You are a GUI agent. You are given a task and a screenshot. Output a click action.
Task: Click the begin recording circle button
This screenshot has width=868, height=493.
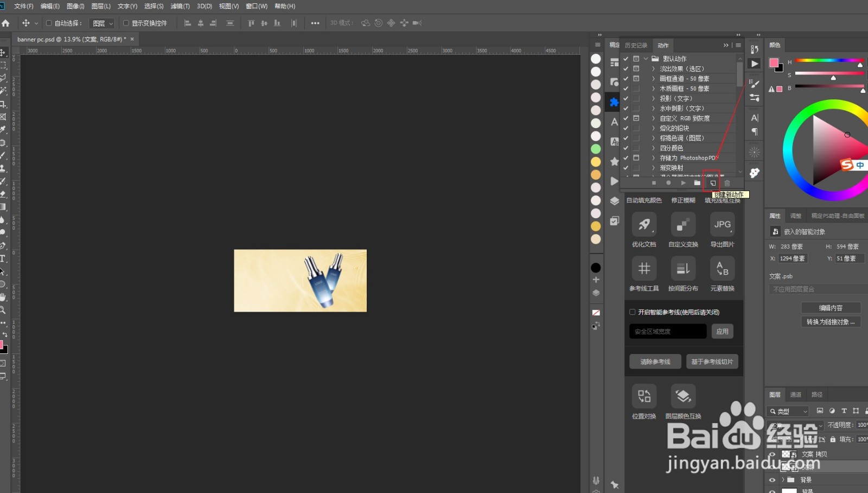coord(668,183)
